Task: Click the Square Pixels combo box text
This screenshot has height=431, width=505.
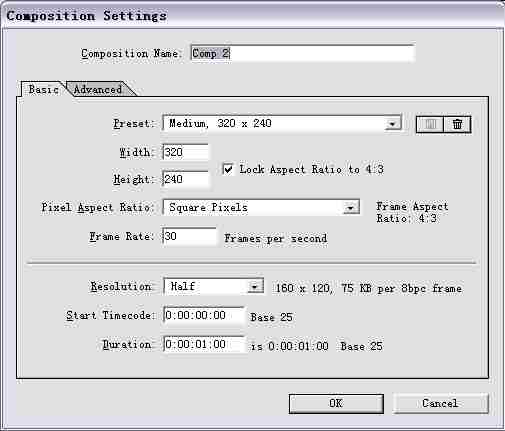Action: (208, 207)
